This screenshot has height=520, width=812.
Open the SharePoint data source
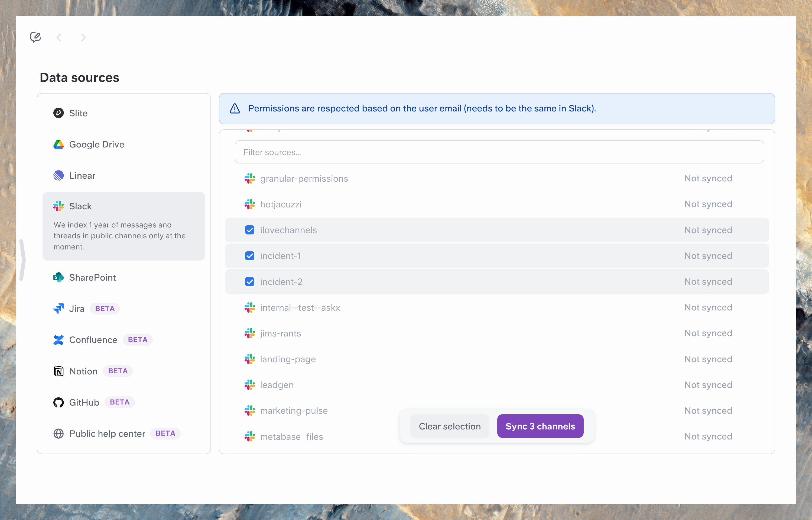(x=92, y=278)
